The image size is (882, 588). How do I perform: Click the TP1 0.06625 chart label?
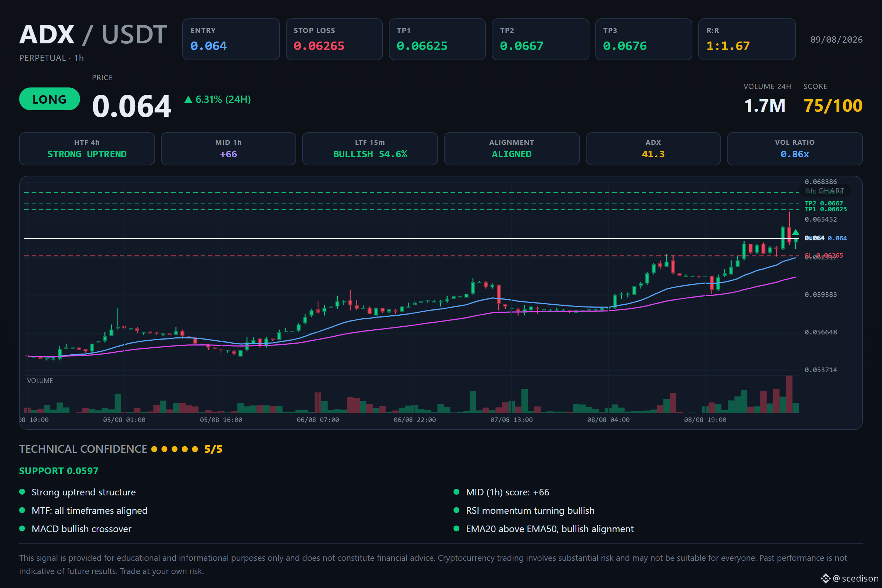tap(826, 209)
